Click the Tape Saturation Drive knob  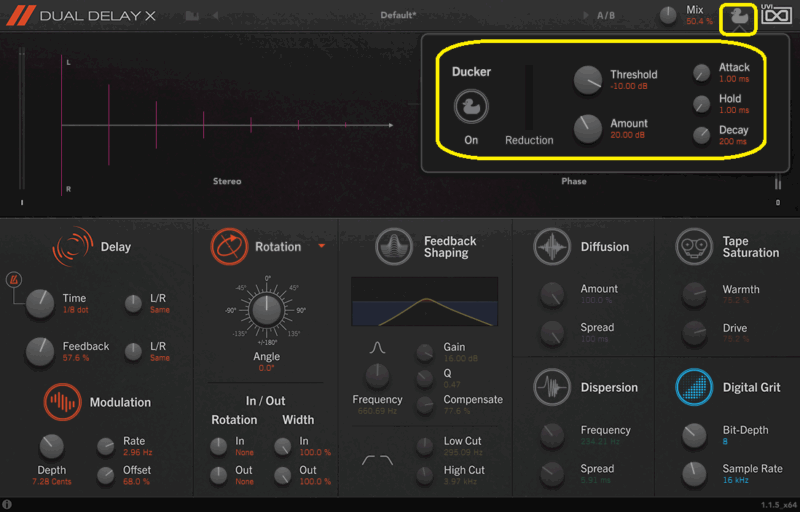tap(694, 333)
